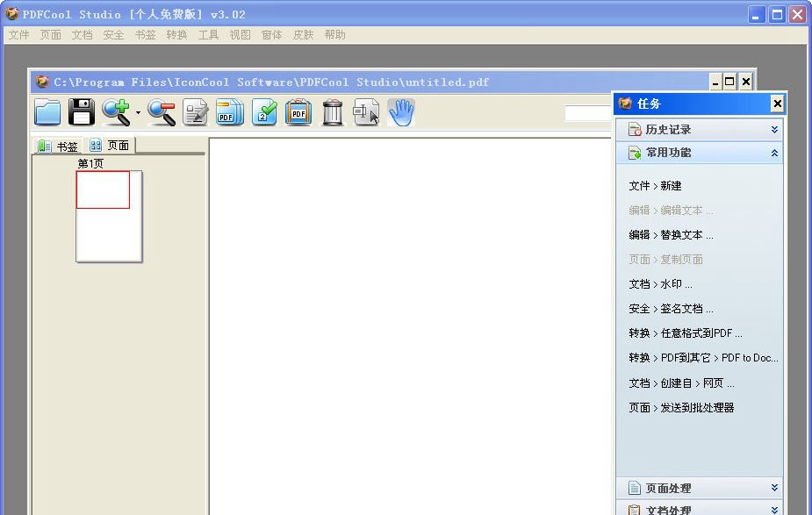Click the 第1页 label above the thumbnail
812x515 pixels.
90,163
